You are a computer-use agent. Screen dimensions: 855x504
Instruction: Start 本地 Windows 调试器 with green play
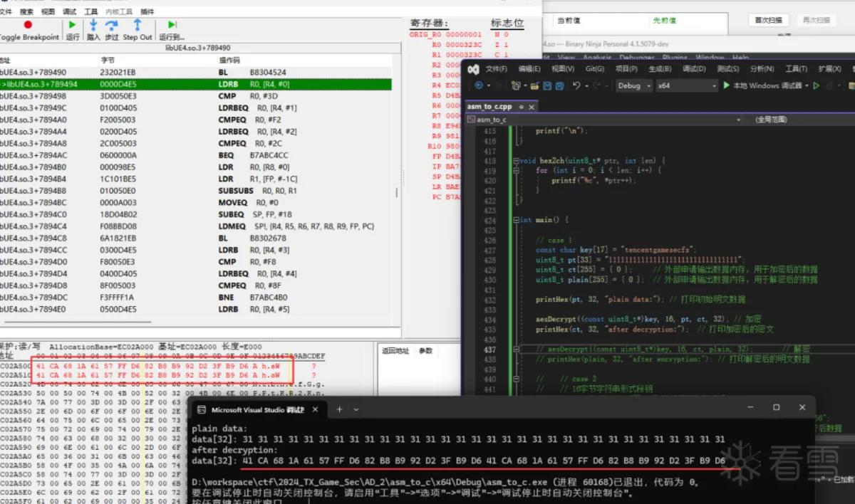(726, 85)
